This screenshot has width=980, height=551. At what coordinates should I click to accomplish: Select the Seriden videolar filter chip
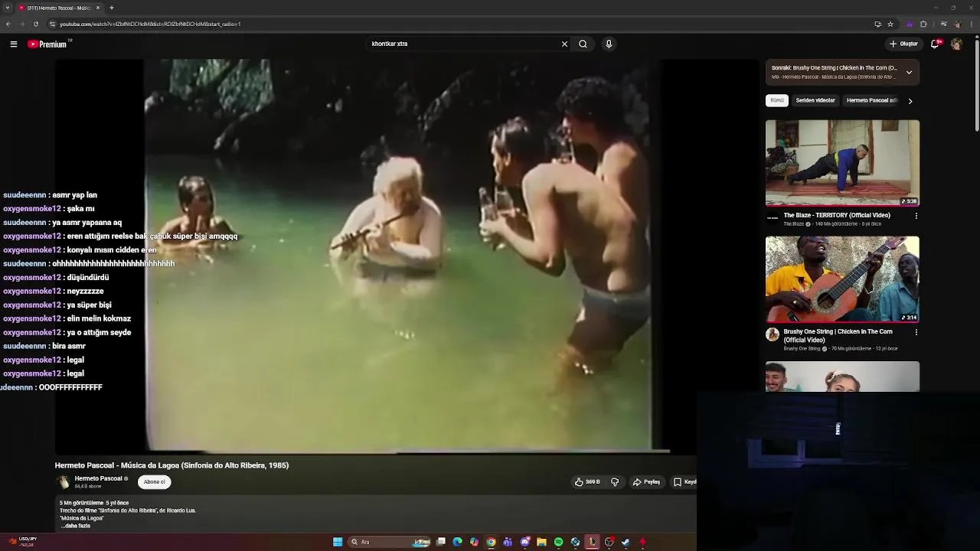[x=815, y=100]
